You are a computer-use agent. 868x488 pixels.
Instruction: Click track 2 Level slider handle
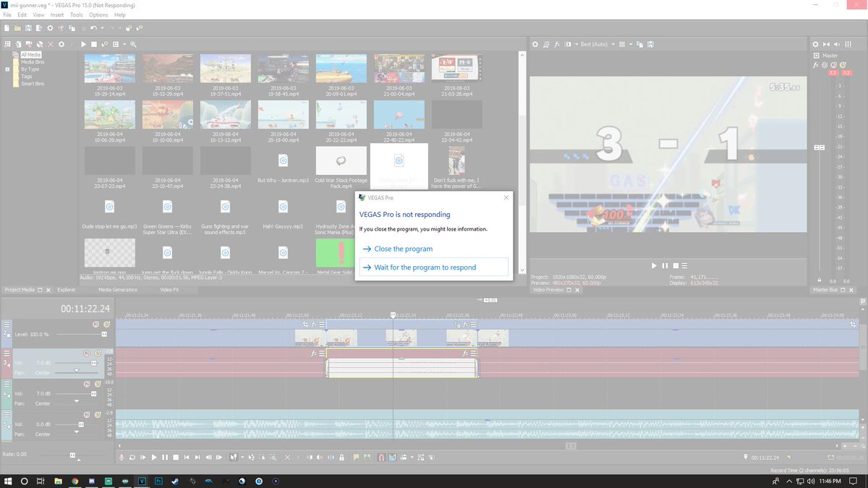pyautogui.click(x=104, y=334)
